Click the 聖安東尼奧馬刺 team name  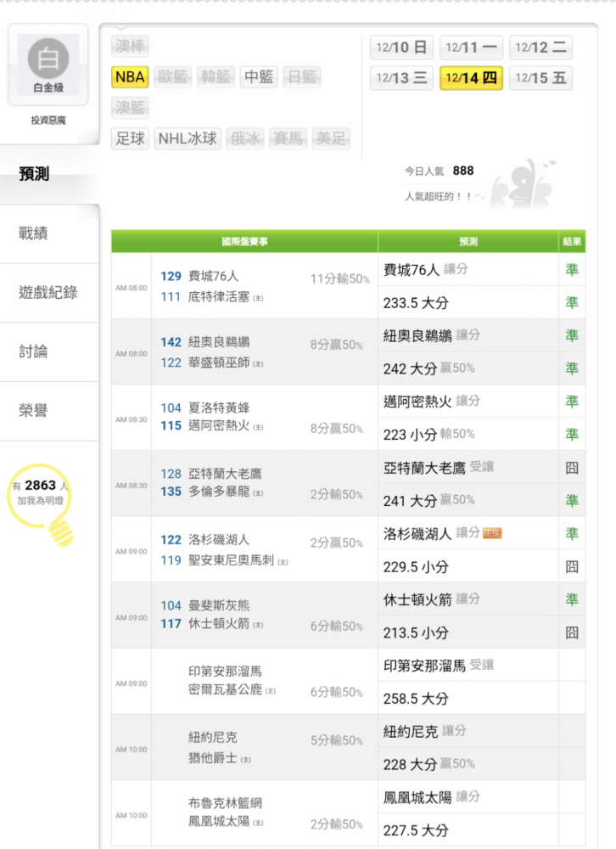tap(231, 560)
